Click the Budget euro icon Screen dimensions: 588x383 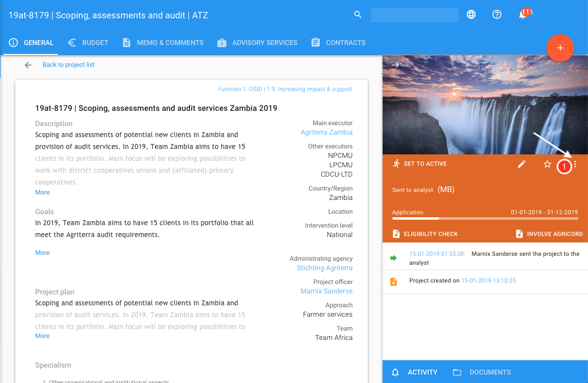(x=72, y=43)
